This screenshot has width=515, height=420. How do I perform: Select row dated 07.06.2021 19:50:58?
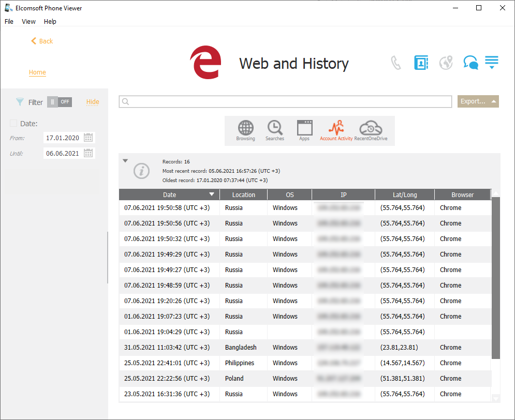pos(305,208)
